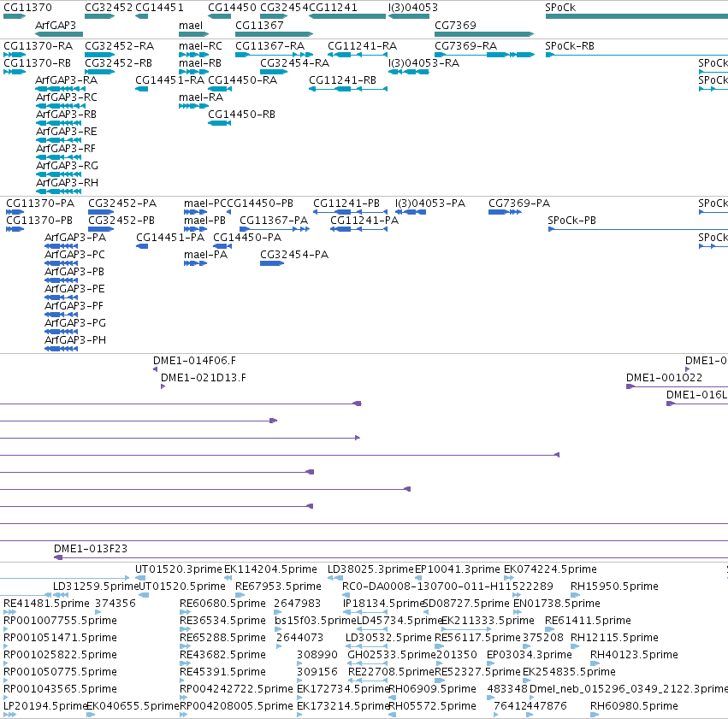The width and height of the screenshot is (728, 719).
Task: Select EST EP03034.3prime label
Action: (x=530, y=655)
